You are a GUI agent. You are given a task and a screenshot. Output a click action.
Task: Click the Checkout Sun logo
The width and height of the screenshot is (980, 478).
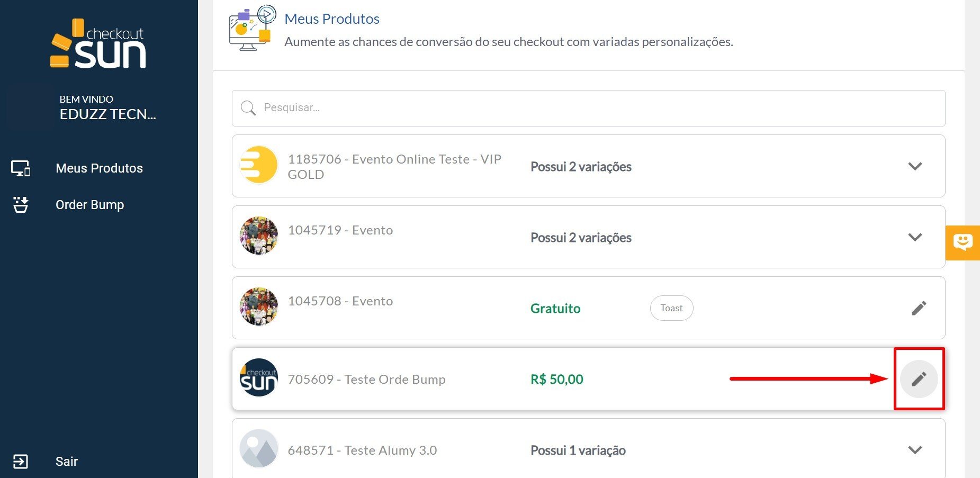[x=98, y=44]
